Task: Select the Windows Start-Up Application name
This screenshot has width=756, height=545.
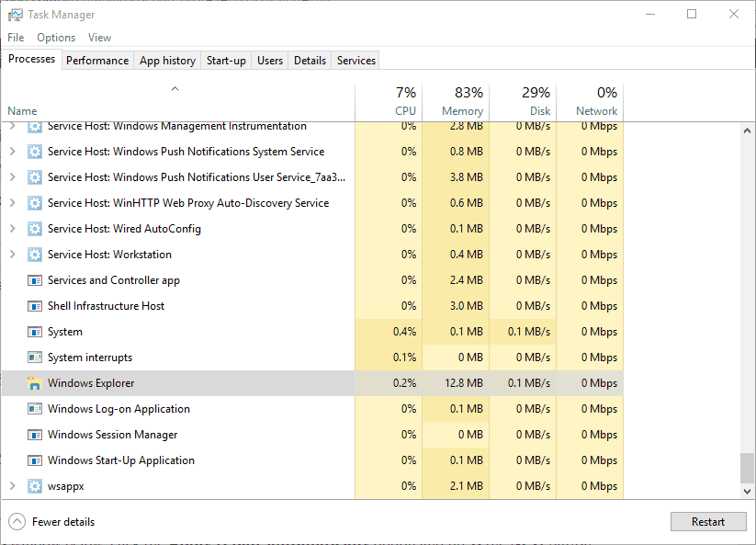Action: pyautogui.click(x=121, y=460)
